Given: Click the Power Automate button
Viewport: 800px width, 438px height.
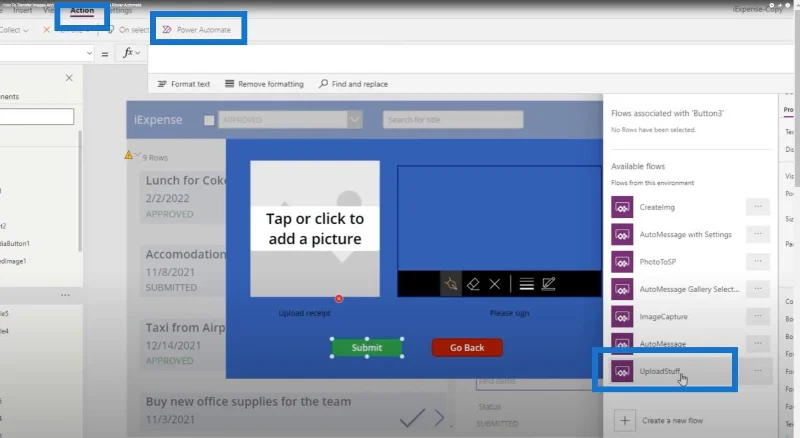Looking at the screenshot, I should click(x=196, y=30).
